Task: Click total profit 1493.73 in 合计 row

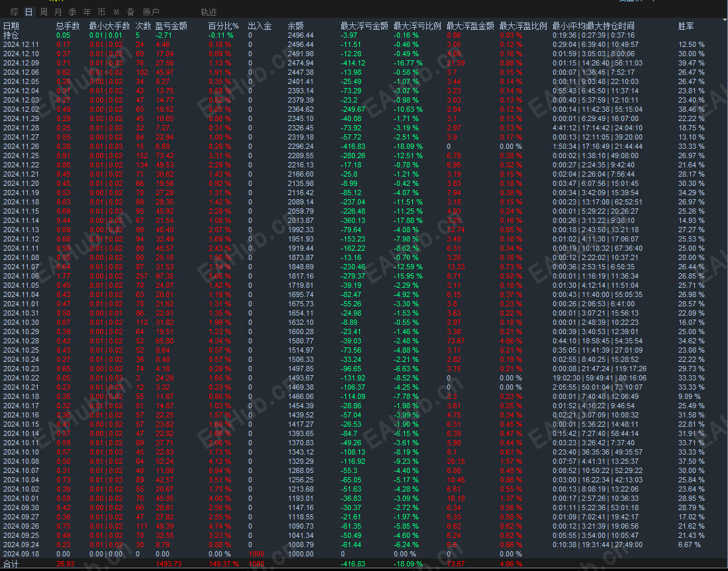Action: pos(169,564)
